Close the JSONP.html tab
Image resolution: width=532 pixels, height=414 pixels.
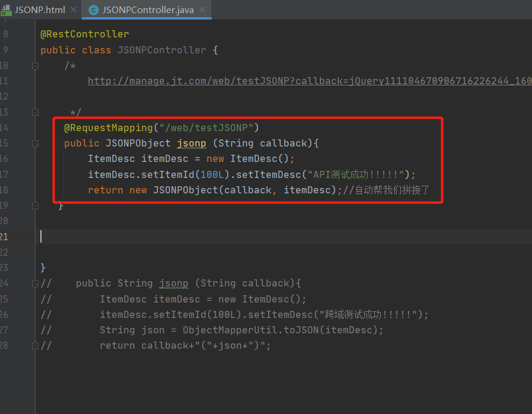pyautogui.click(x=74, y=10)
